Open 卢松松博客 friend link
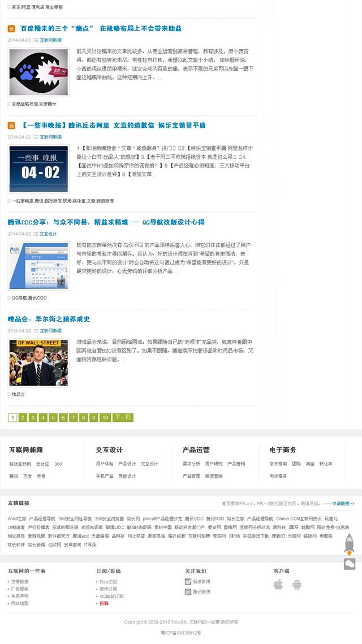 [x=38, y=528]
